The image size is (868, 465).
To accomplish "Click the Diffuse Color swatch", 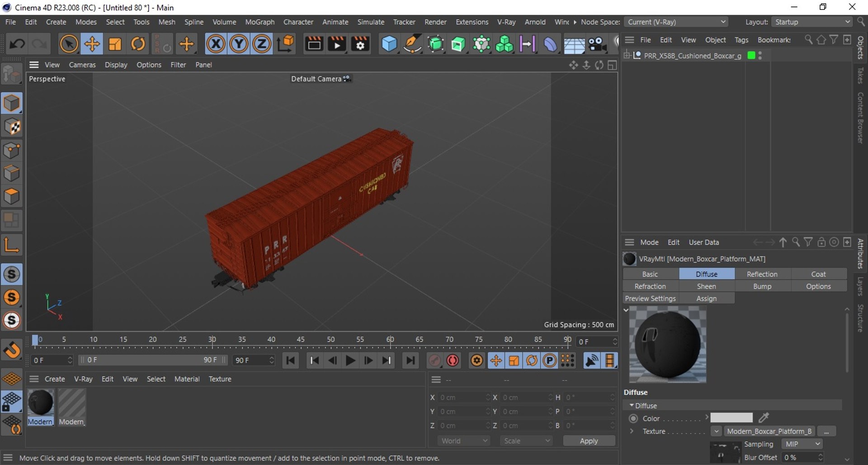I will point(731,418).
